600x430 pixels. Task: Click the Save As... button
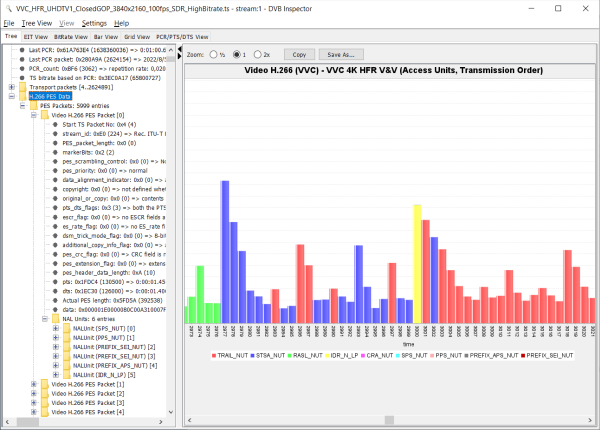click(x=341, y=54)
